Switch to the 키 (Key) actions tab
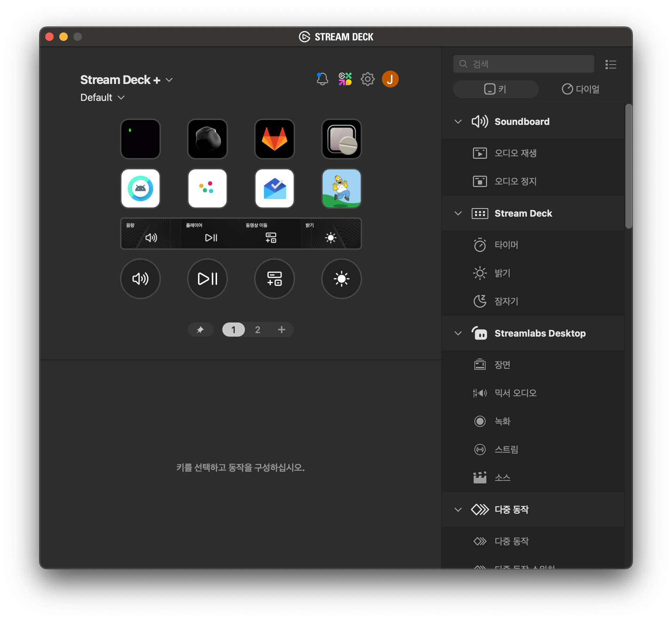The image size is (672, 621). pos(496,89)
